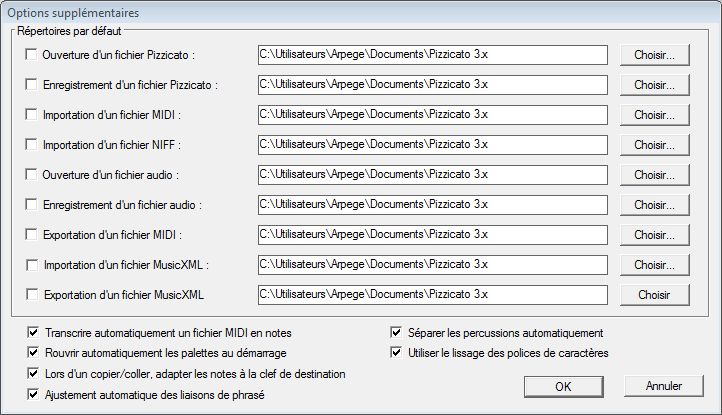Uncheck Ajustement automatique des liaisons de phrasé
The image size is (722, 415).
(x=33, y=394)
